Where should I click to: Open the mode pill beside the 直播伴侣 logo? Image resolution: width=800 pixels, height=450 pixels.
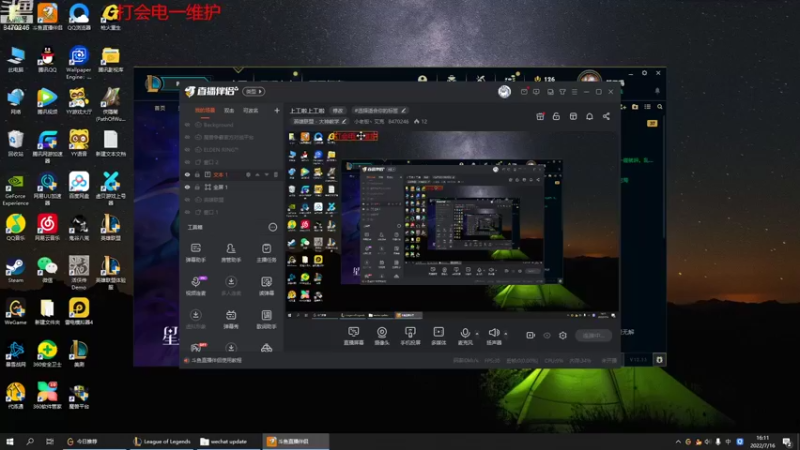point(254,91)
